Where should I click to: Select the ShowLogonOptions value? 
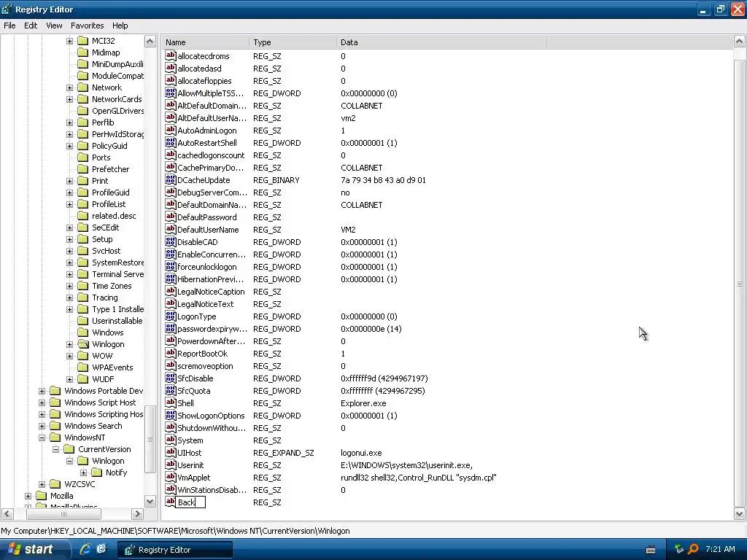pos(211,415)
